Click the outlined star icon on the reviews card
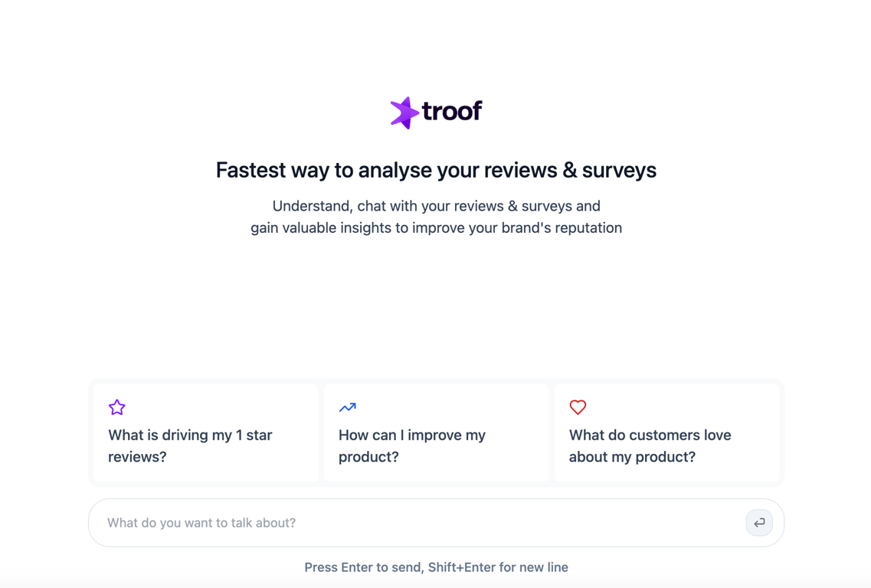871x588 pixels. (116, 407)
